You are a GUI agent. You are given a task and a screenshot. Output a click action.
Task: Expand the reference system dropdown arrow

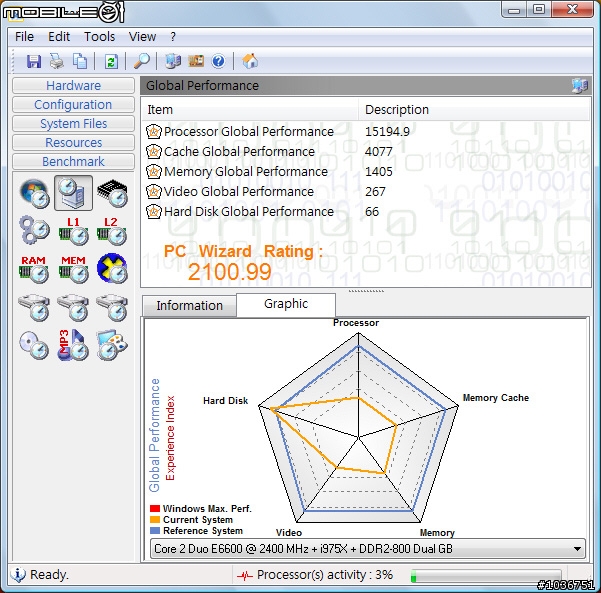coord(577,549)
